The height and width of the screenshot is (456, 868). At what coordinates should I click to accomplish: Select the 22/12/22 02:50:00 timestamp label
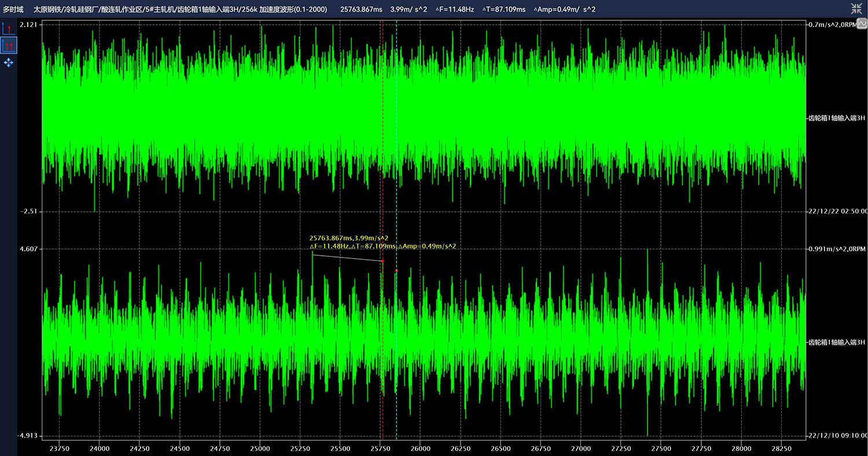click(x=837, y=211)
